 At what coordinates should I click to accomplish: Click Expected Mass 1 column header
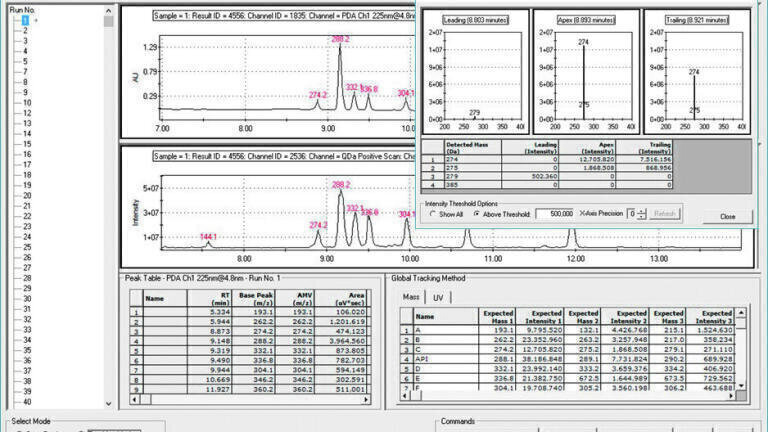coord(498,316)
